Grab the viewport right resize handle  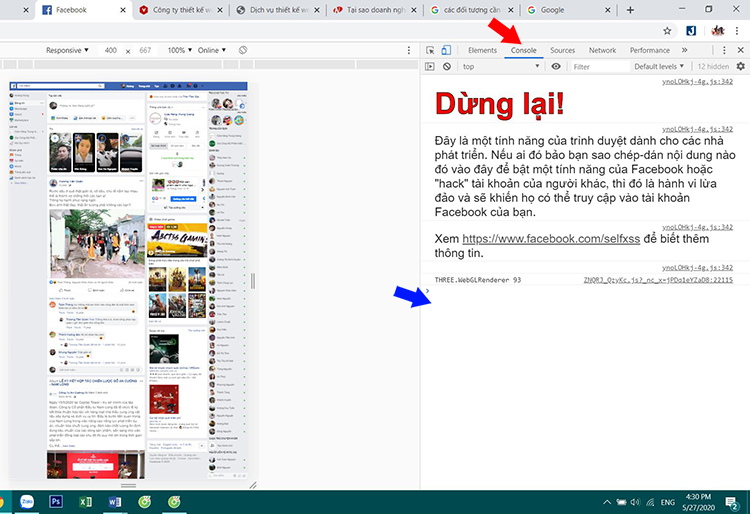[253, 281]
